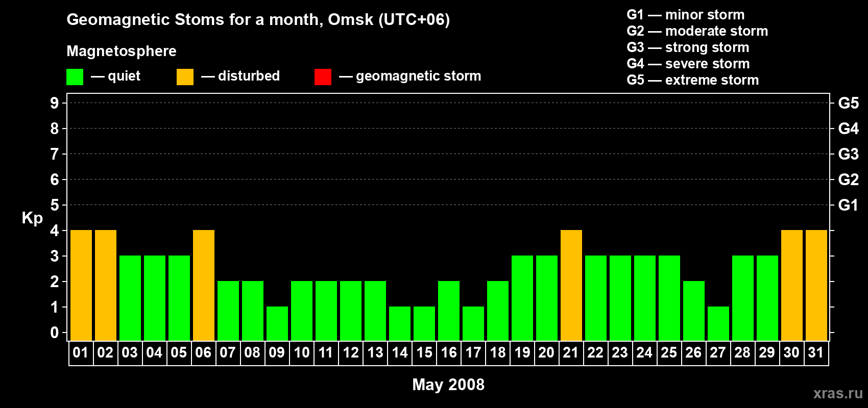Click the green bar for day 19

click(522, 298)
